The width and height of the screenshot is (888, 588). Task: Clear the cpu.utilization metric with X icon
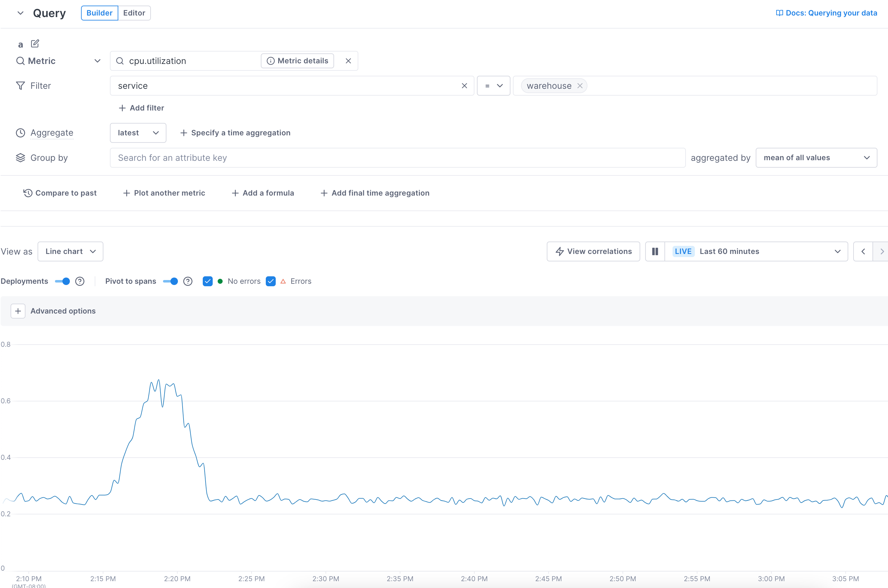click(x=348, y=60)
